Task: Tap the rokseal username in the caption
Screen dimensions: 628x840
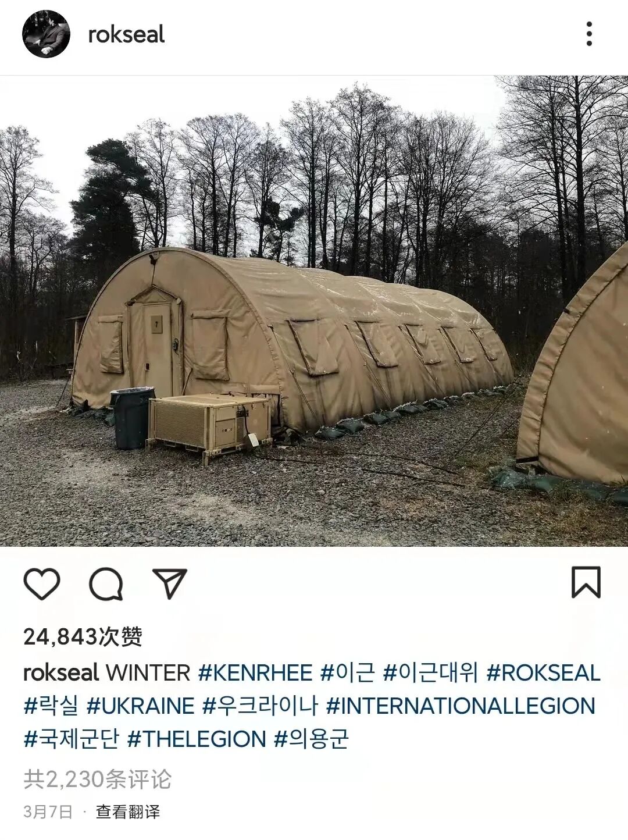Action: click(x=61, y=673)
